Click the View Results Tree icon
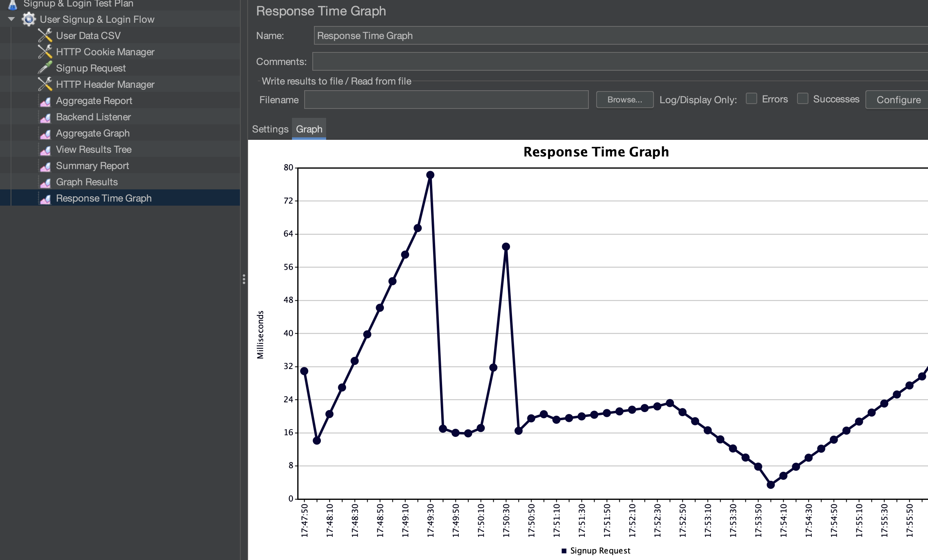This screenshot has height=560, width=928. pos(45,150)
